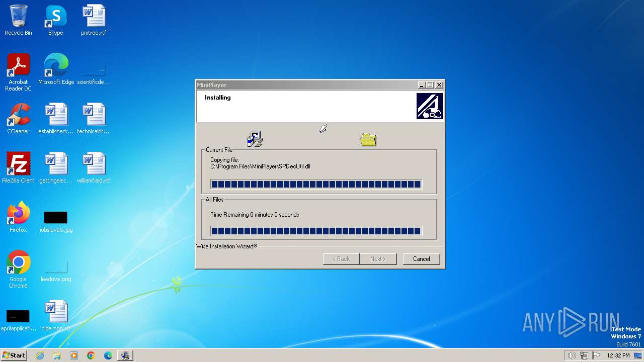The width and height of the screenshot is (644, 362).
Task: Click the network tray icon
Action: coord(584,355)
